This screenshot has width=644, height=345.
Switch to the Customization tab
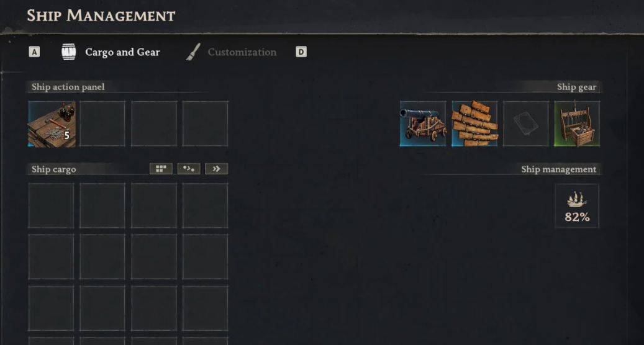(242, 52)
